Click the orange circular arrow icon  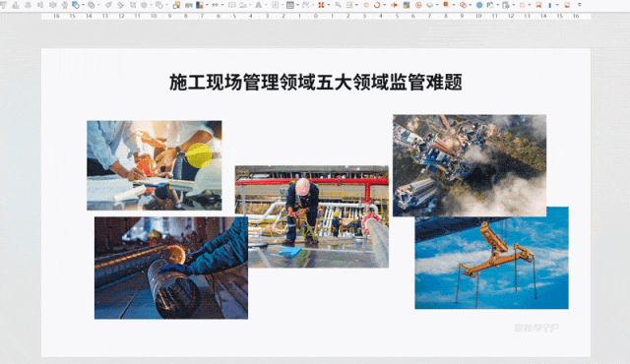coord(377,5)
